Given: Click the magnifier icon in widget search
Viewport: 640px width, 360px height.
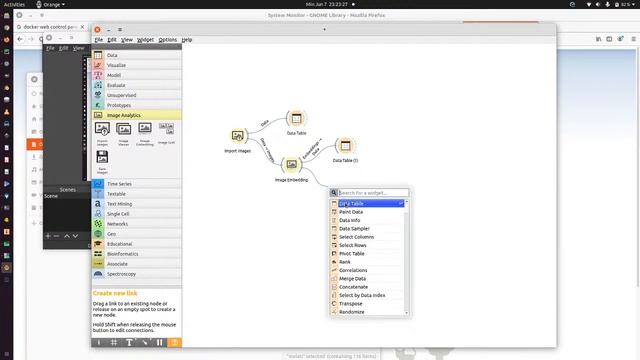Looking at the screenshot, I should coord(334,193).
